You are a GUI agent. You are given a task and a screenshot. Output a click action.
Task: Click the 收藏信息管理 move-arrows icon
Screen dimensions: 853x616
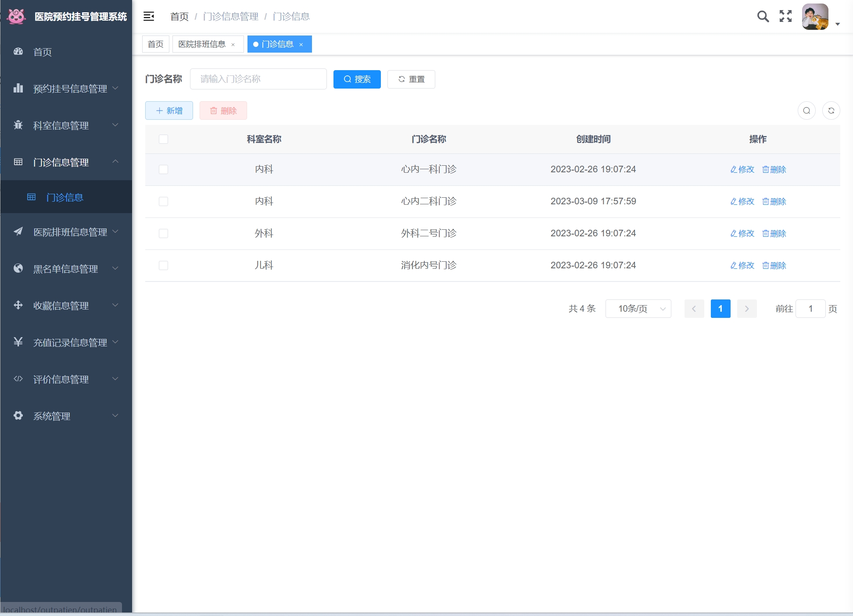(18, 305)
